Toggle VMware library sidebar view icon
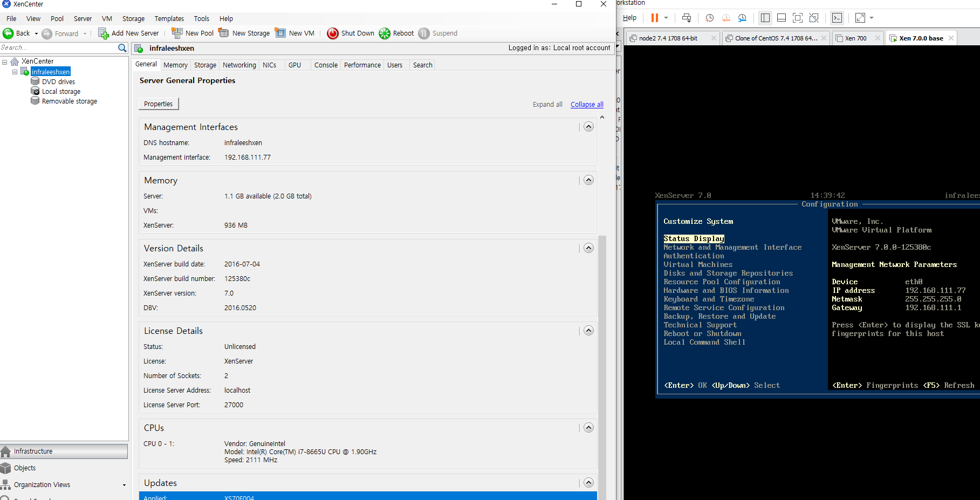Screen dimensions: 980x500 pyautogui.click(x=765, y=18)
